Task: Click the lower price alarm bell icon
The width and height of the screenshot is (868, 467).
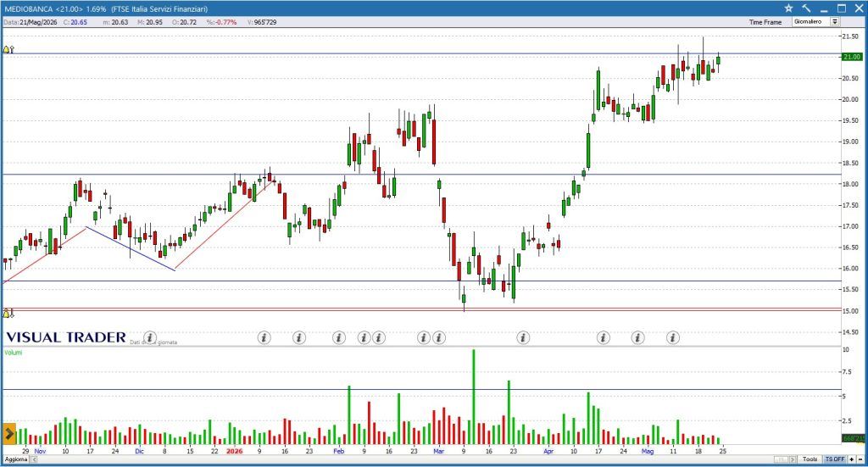Action: (x=8, y=314)
